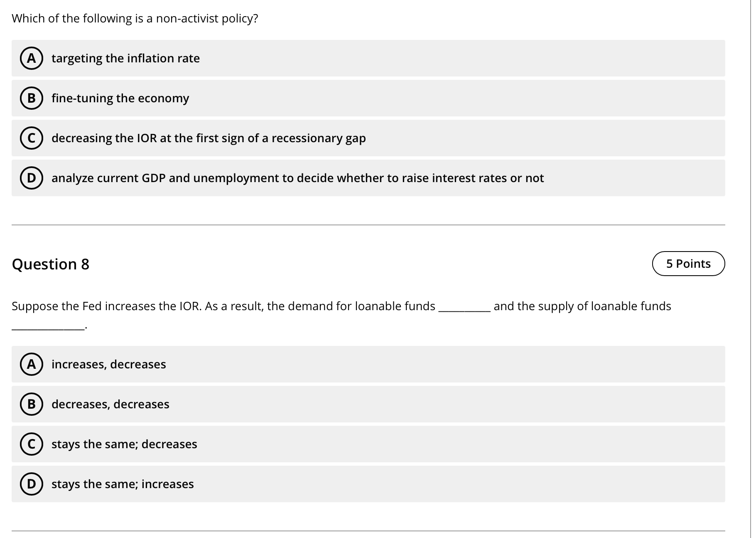756x538 pixels.
Task: Click the non-activist policy question text
Action: (135, 18)
